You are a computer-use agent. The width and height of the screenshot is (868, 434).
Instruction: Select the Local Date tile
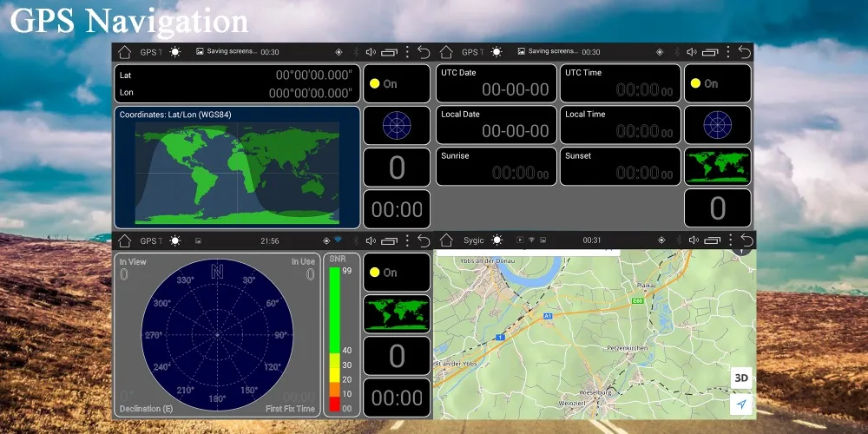pos(496,125)
